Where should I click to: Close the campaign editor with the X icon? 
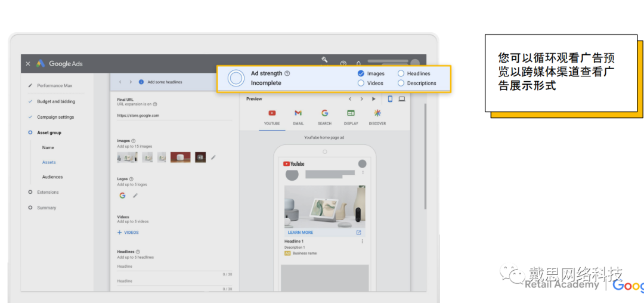click(x=28, y=64)
